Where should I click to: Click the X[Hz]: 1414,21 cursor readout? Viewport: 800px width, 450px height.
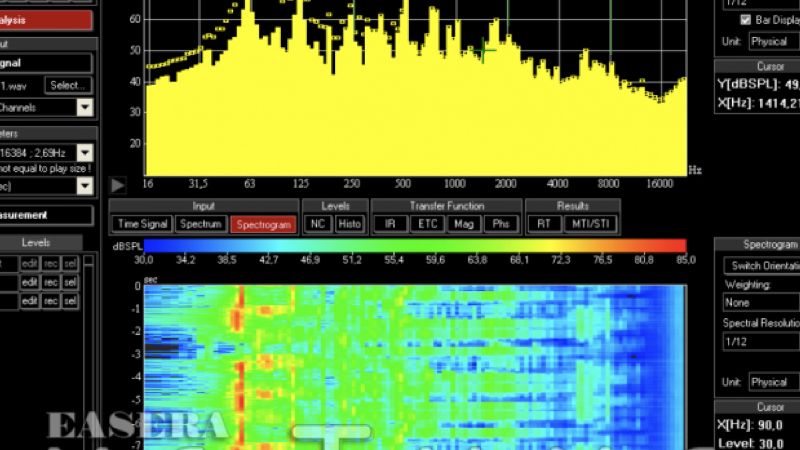coord(758,104)
